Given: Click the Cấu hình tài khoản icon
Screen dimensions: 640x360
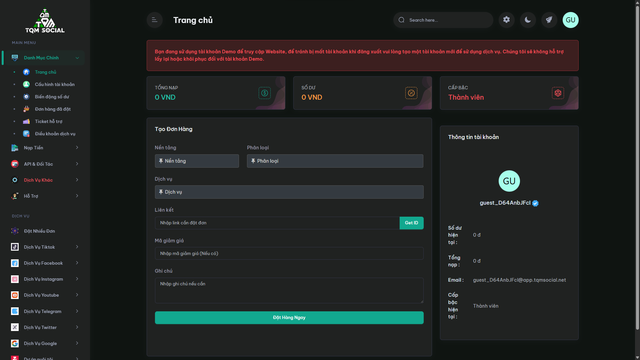Looking at the screenshot, I should 27,84.
